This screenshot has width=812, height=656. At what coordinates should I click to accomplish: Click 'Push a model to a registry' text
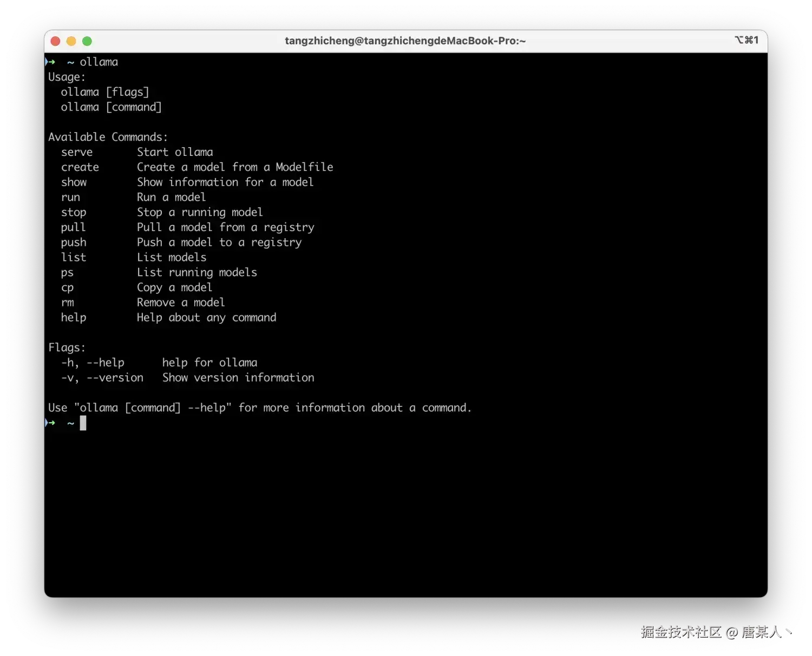click(x=219, y=243)
